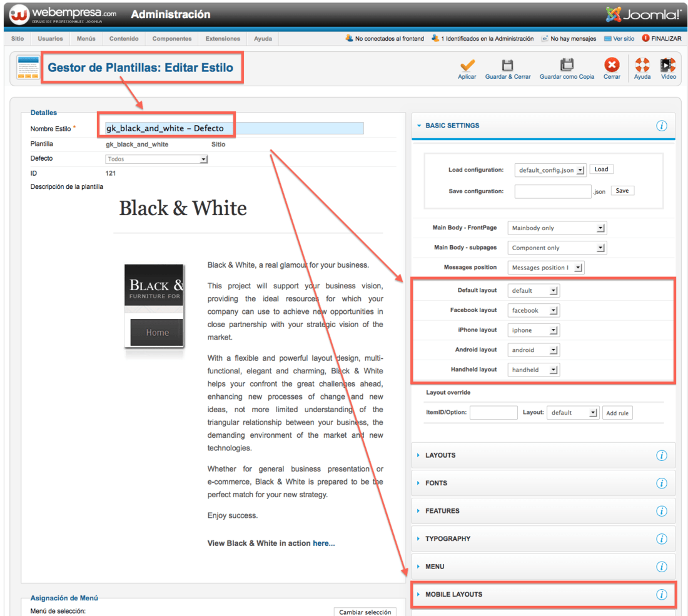Viewport: 688px width, 616px height.
Task: Click the Save configuration name field
Action: point(553,192)
